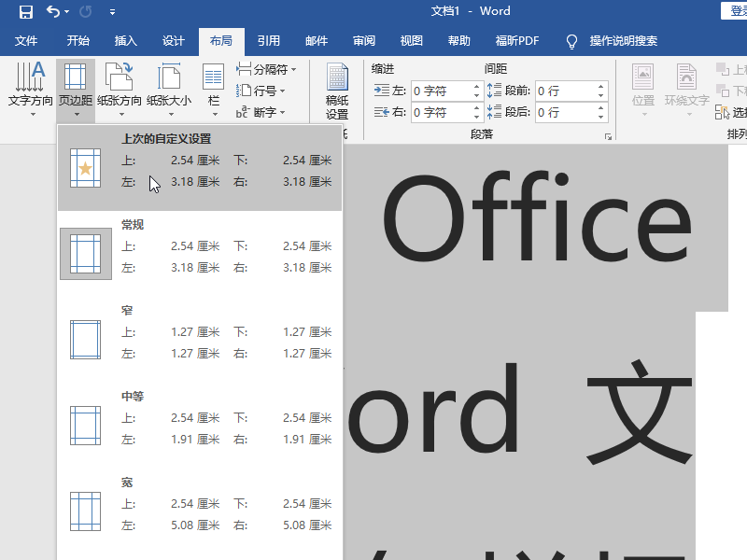Click the 中等 margin thumbnail icon
Image resolution: width=747 pixels, height=560 pixels.
[x=85, y=426]
